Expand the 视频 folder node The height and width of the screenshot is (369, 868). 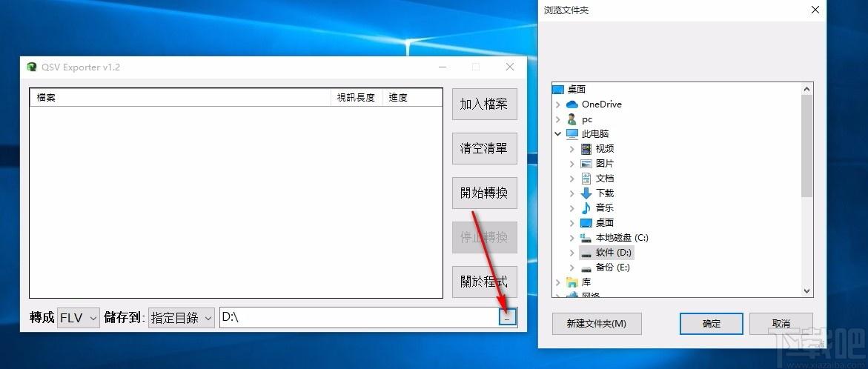pos(572,149)
